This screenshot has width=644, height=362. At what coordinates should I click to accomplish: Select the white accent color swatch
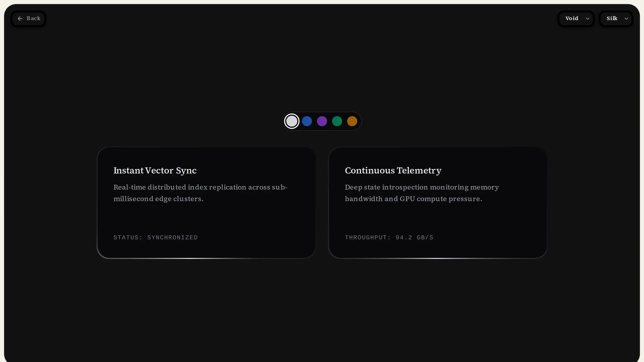click(292, 121)
